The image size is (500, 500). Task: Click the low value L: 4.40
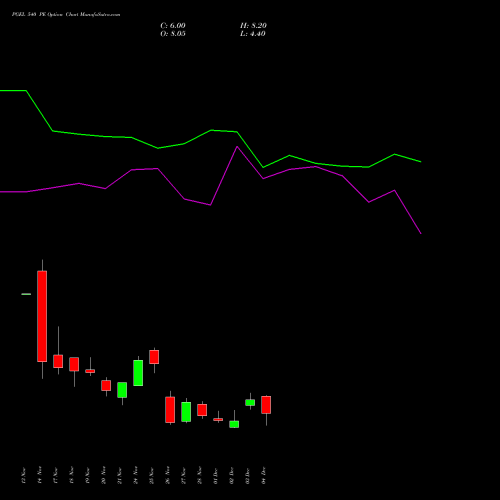253,34
